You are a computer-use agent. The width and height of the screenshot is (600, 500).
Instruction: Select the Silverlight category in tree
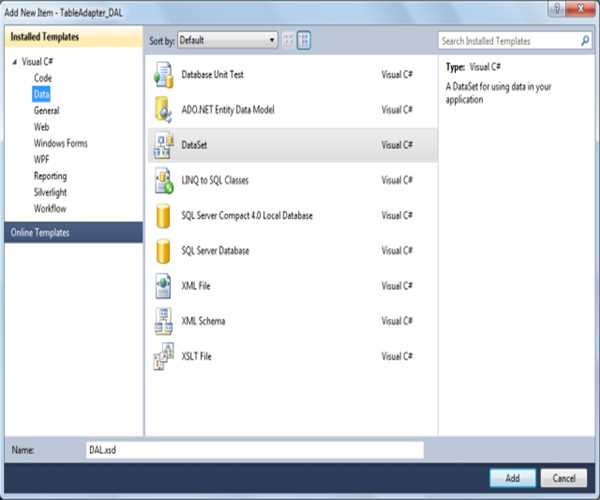[51, 192]
